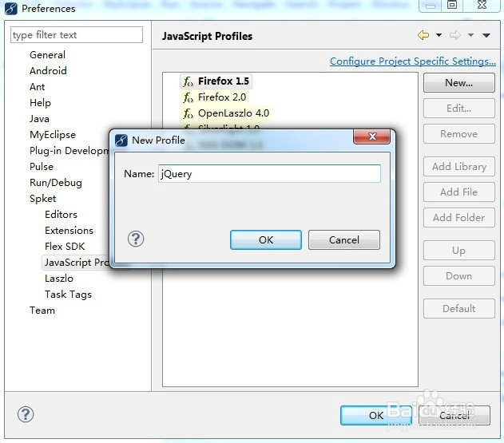504x443 pixels.
Task: Click the Default button
Action: (x=459, y=308)
